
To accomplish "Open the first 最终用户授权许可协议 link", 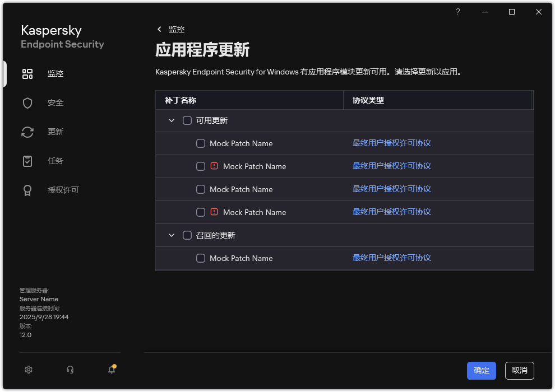I will [391, 143].
